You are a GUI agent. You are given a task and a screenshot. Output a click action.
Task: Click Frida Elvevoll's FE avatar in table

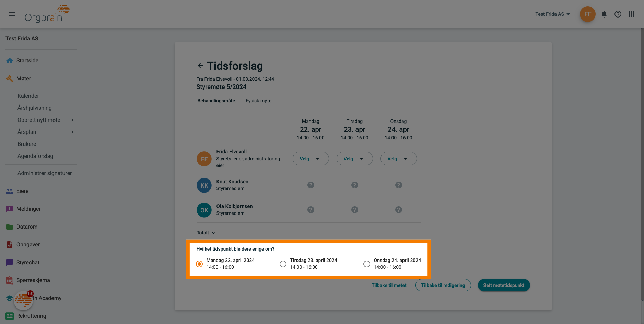click(x=204, y=159)
